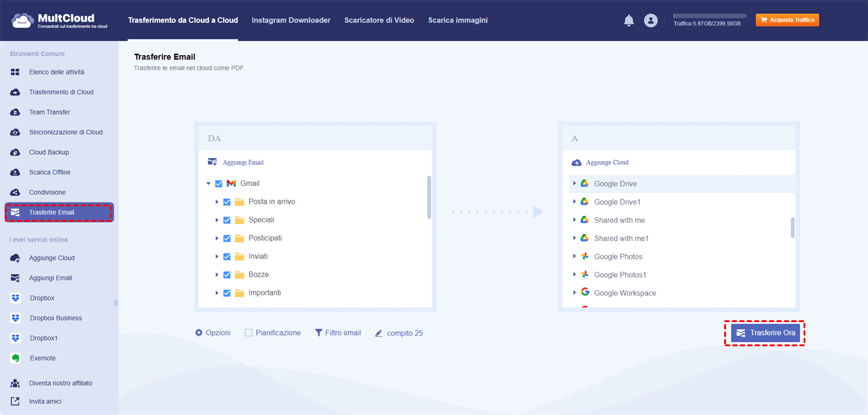This screenshot has height=415, width=868.
Task: Click the Google Drive icon in A panel
Action: (584, 183)
